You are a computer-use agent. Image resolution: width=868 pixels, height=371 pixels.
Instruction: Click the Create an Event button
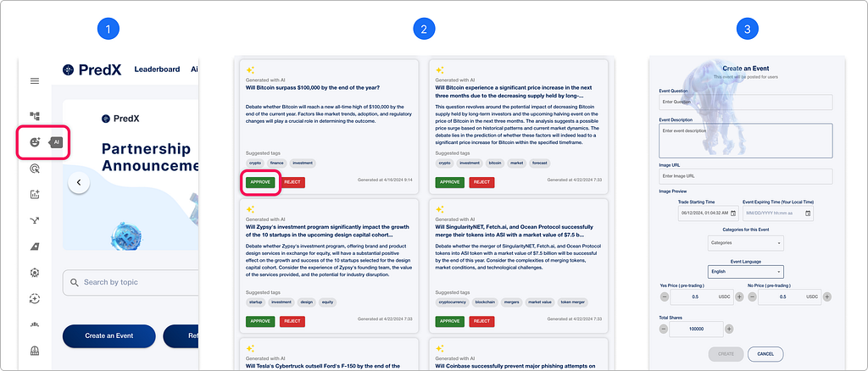point(109,335)
